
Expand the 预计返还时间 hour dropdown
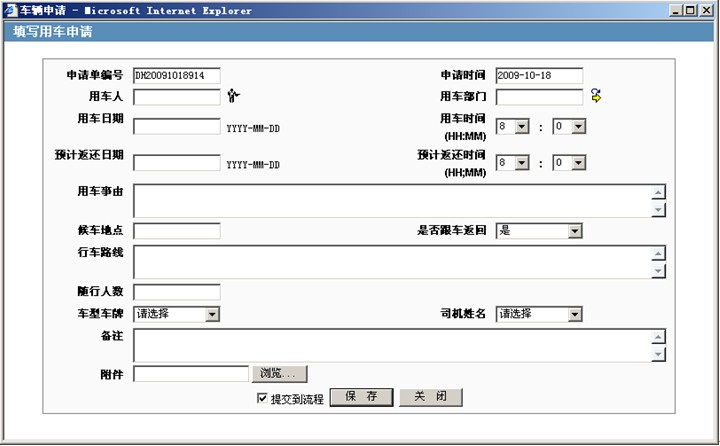[x=512, y=162]
